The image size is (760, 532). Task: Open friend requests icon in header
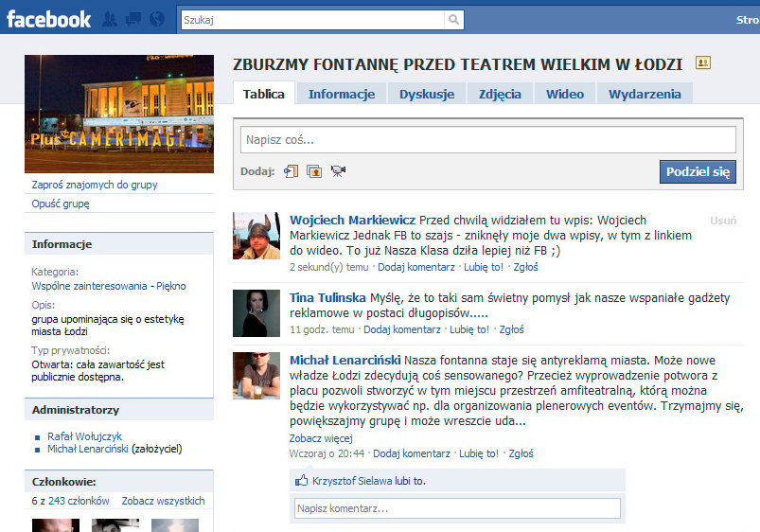pos(110,19)
